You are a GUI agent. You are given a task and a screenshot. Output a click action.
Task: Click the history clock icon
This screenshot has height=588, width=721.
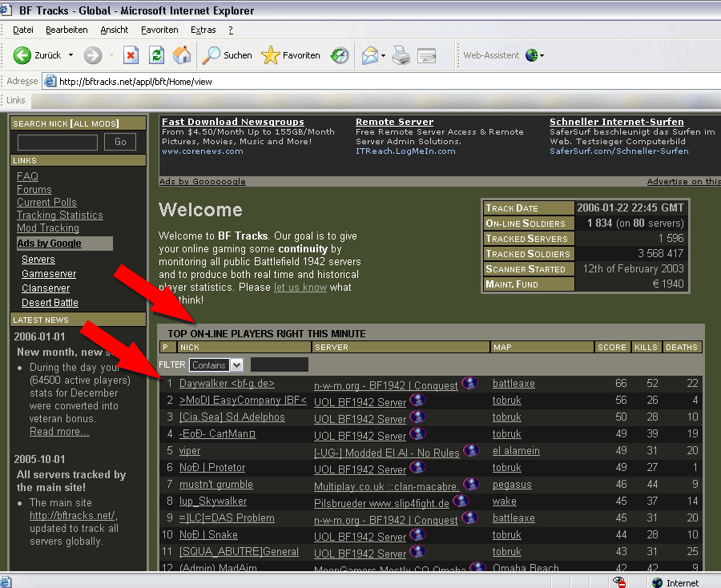(x=340, y=55)
